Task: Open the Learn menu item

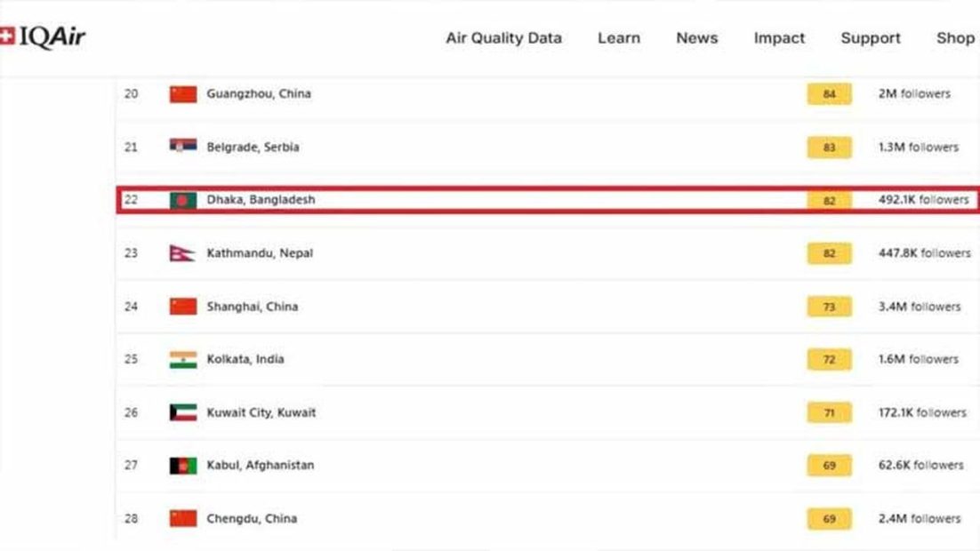Action: pyautogui.click(x=619, y=38)
